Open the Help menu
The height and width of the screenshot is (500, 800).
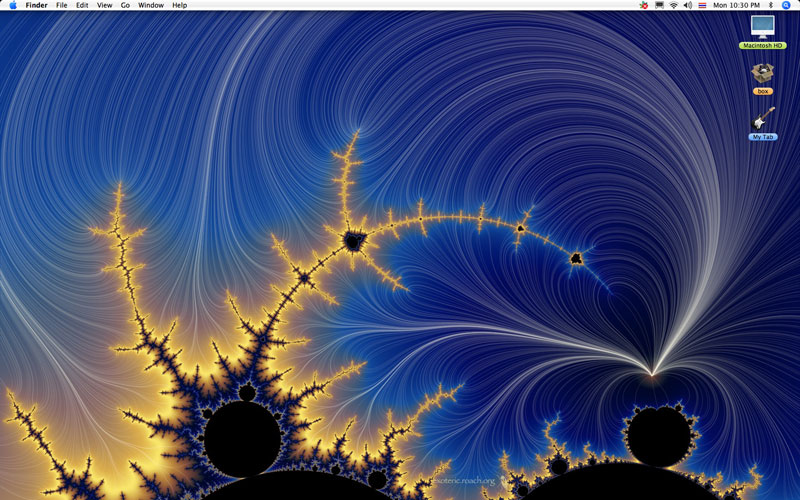point(180,5)
